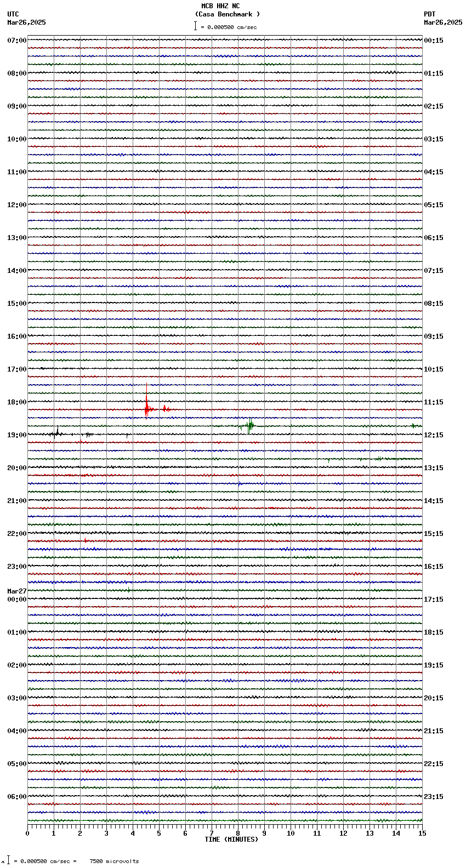
Task: Click the '17:15' PDT time label
Action: tap(434, 599)
